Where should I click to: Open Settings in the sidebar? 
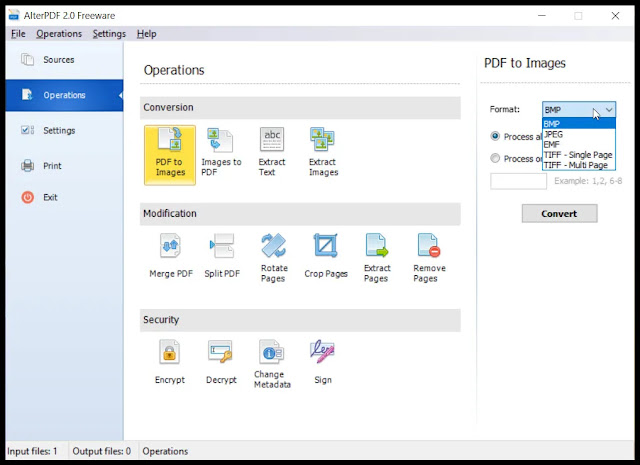[64, 130]
